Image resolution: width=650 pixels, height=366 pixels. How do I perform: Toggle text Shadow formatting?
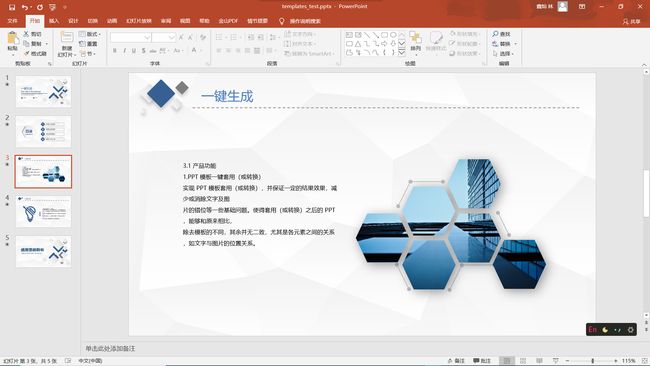click(x=143, y=51)
